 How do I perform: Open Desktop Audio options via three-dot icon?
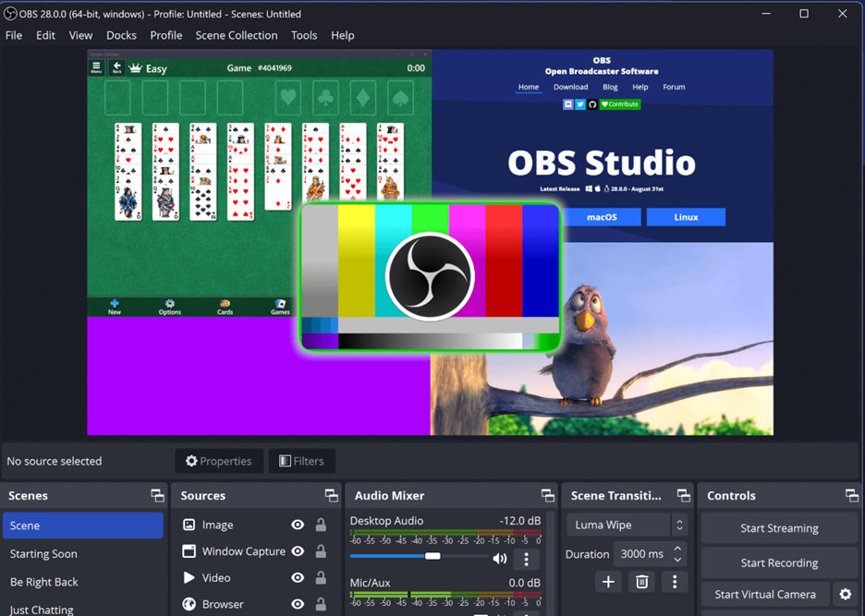pyautogui.click(x=528, y=558)
